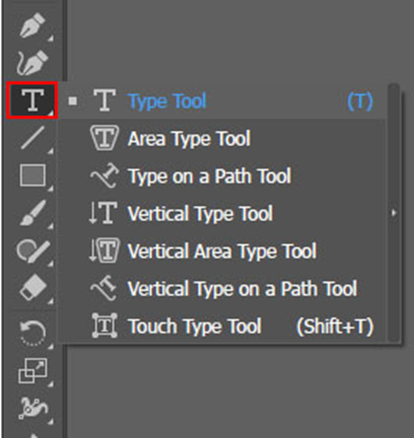The height and width of the screenshot is (438, 414).
Task: Select the Width/Warp tool icon
Action: 33,408
